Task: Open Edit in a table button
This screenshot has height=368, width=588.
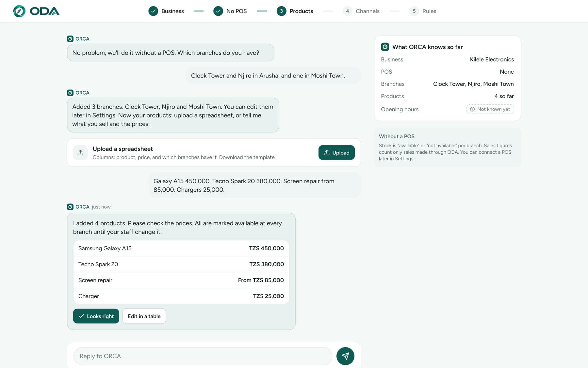Action: [x=144, y=316]
